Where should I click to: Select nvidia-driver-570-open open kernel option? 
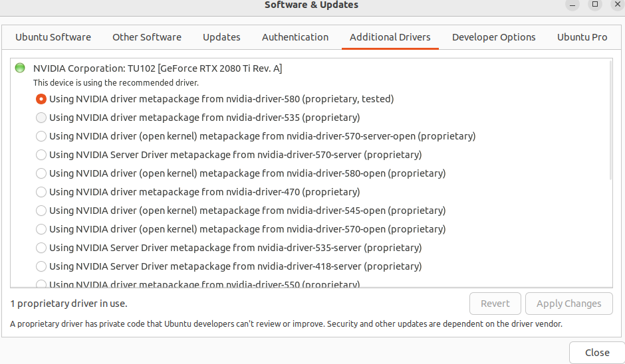point(41,229)
